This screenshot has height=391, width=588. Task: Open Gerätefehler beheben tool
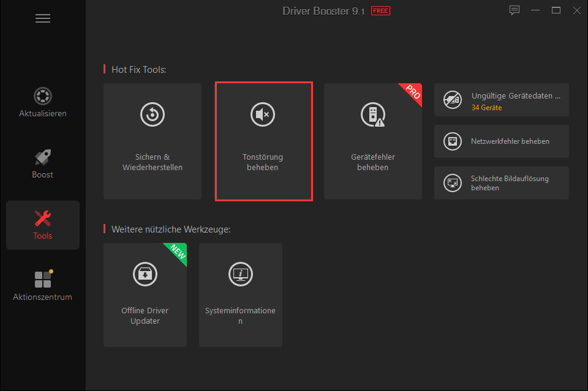[x=373, y=141]
